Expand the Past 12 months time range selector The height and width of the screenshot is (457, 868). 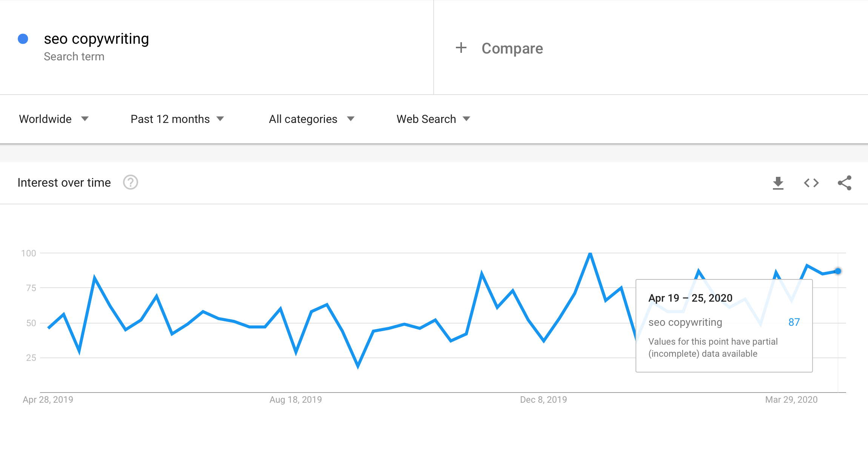tap(177, 119)
